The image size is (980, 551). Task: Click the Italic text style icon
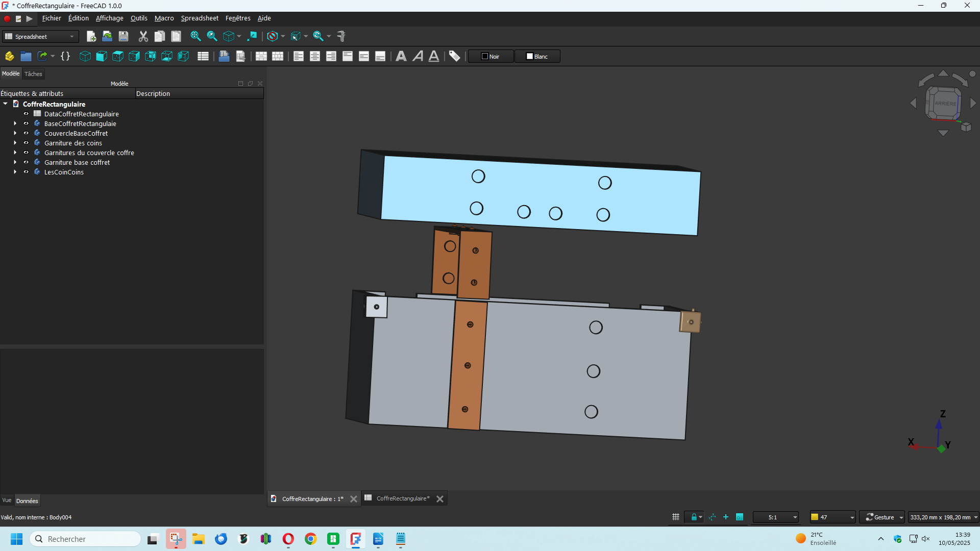[418, 56]
